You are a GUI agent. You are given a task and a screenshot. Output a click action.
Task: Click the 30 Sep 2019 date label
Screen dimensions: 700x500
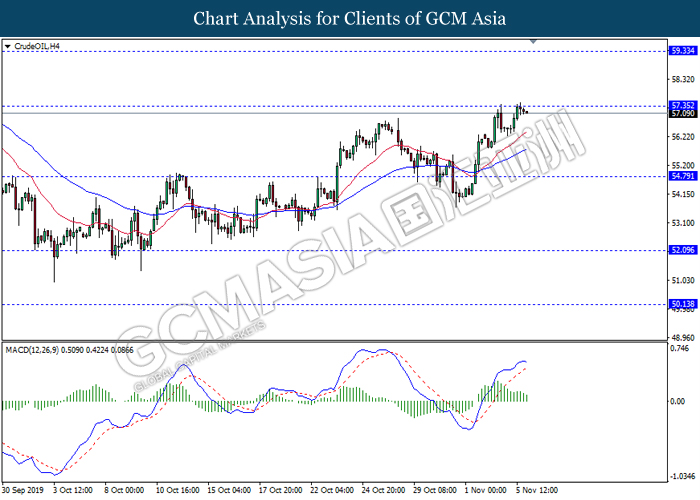click(x=23, y=490)
